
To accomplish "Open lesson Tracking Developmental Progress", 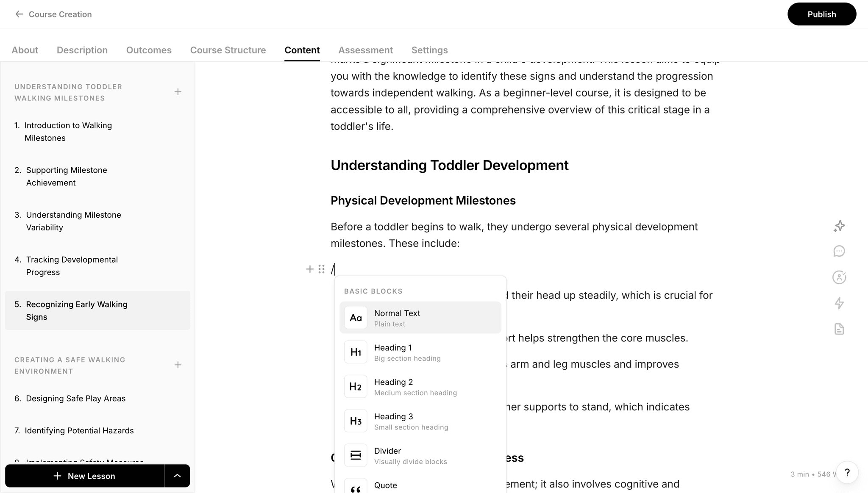I will pos(72,266).
